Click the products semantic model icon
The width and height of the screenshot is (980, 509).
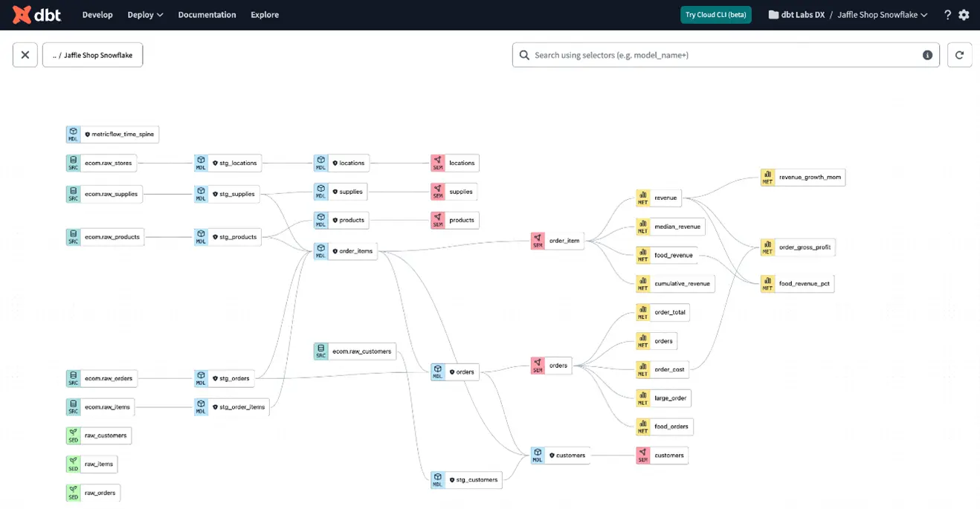[x=438, y=220]
